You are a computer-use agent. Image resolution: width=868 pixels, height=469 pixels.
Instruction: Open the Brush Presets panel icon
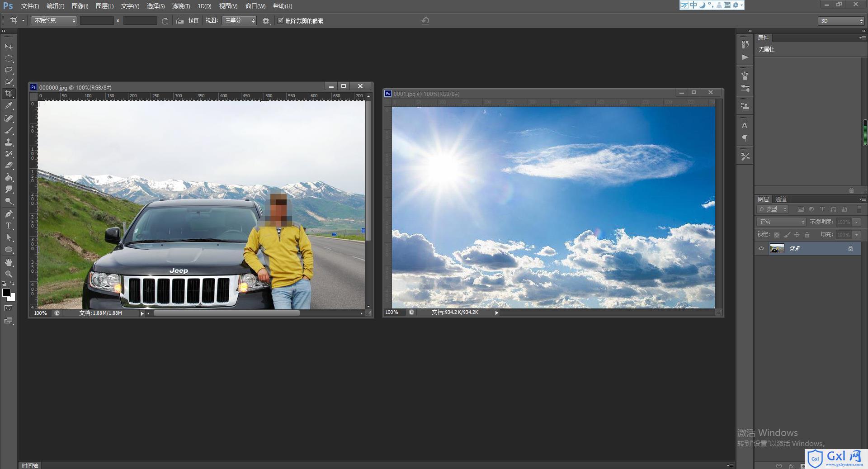tap(745, 76)
